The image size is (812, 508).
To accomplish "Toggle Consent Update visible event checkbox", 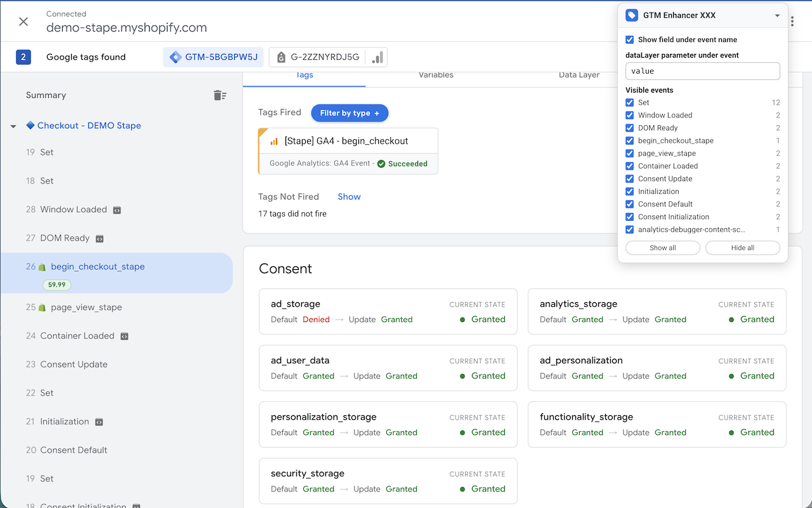I will [630, 178].
